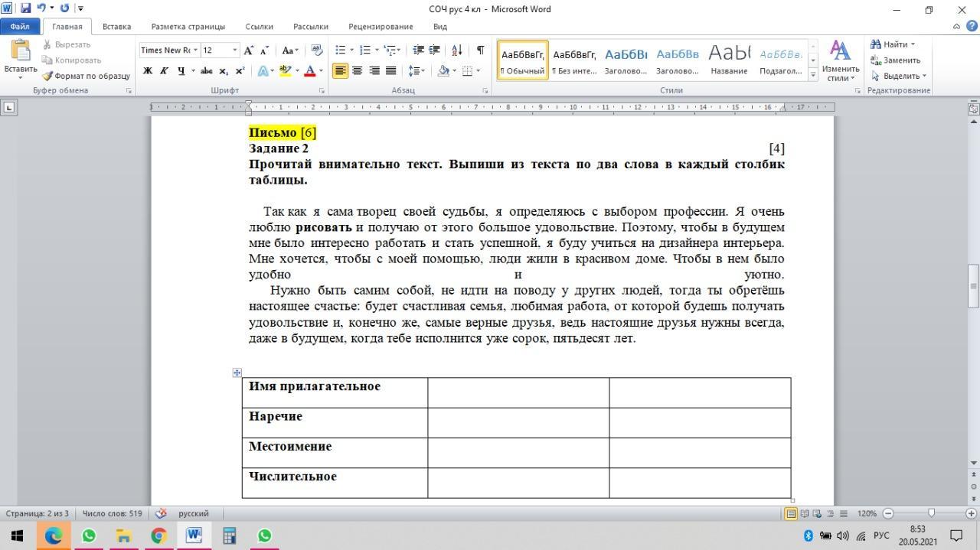
Task: Click the Superscript icon
Action: coord(240,71)
